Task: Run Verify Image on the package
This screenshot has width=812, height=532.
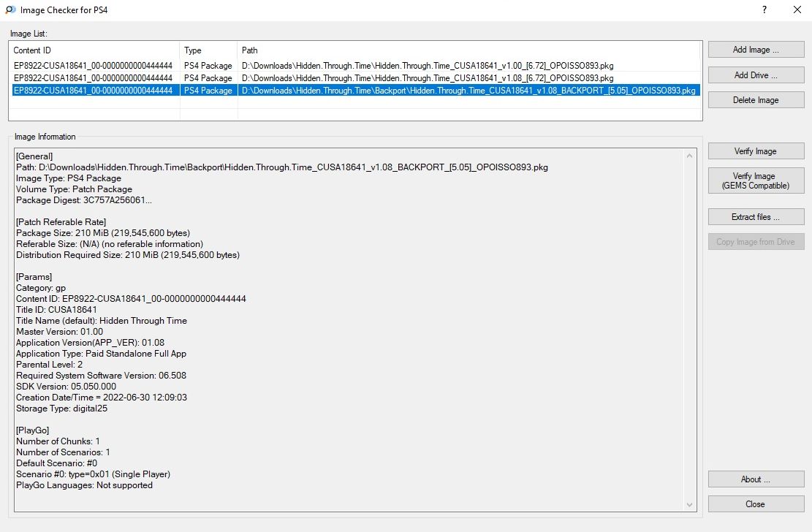Action: click(x=756, y=151)
